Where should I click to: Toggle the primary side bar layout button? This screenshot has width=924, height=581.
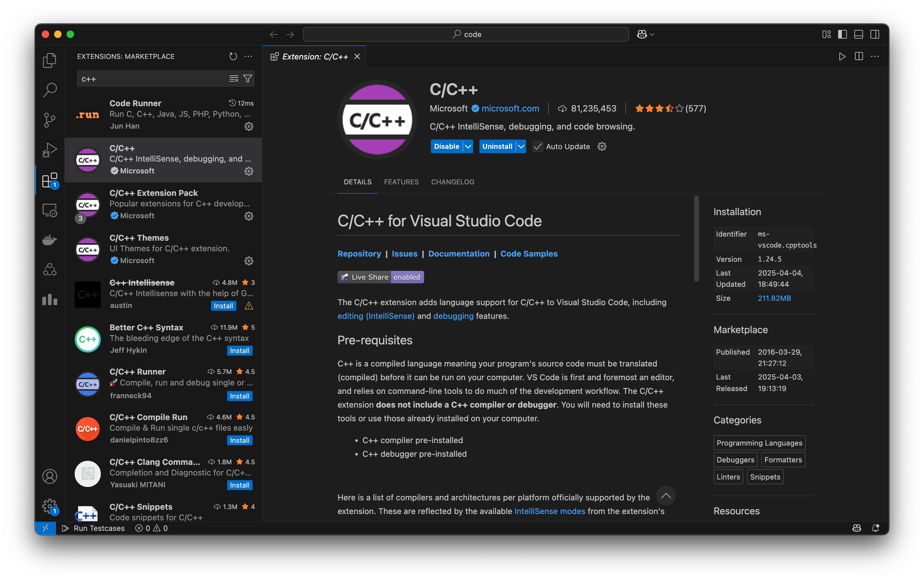click(x=842, y=34)
